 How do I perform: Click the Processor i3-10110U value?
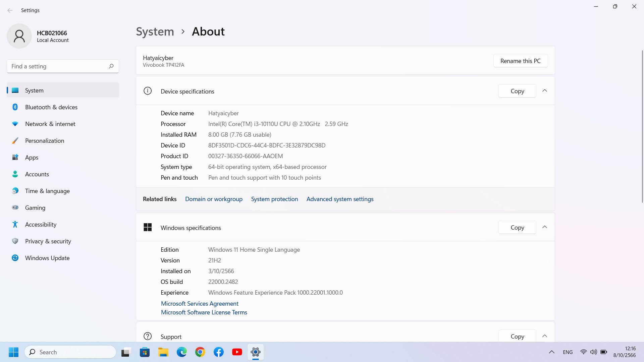coord(278,124)
